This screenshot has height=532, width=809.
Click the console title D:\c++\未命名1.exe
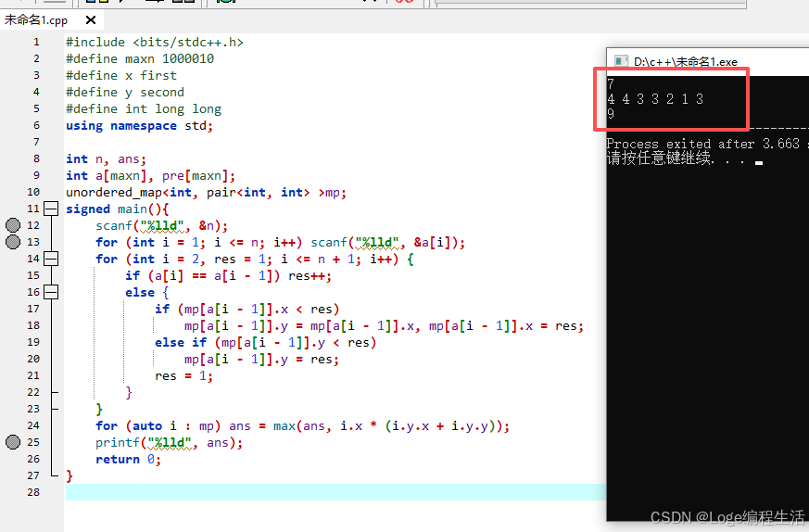coord(685,62)
